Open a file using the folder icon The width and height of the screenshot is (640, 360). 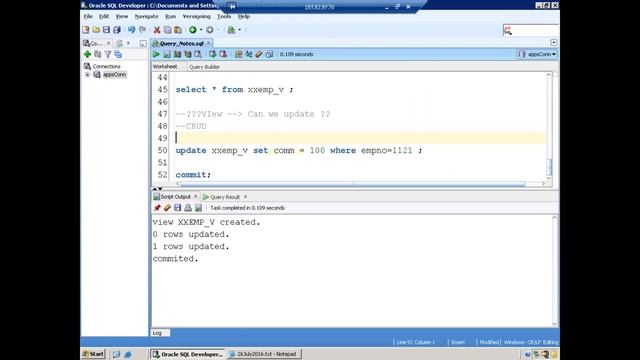pos(96,30)
